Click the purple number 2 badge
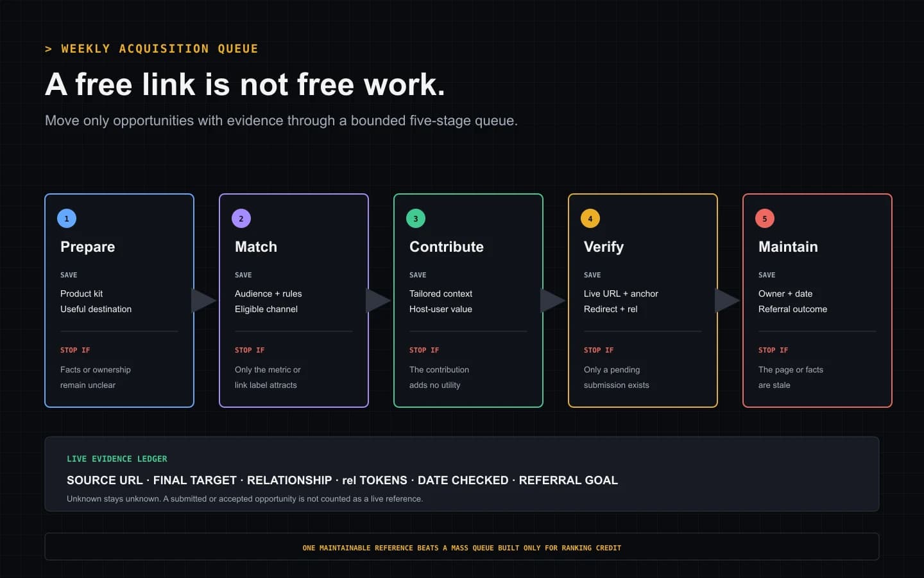 [241, 218]
